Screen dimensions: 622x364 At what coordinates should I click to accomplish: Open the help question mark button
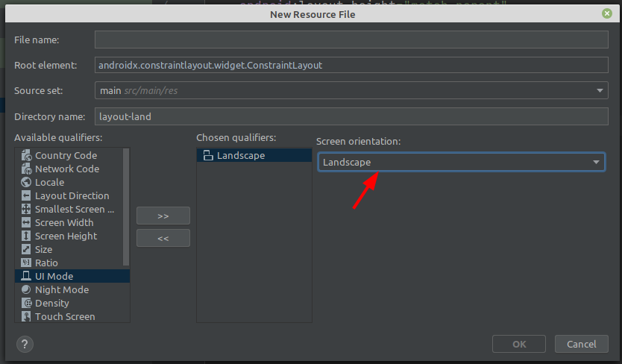pos(25,344)
